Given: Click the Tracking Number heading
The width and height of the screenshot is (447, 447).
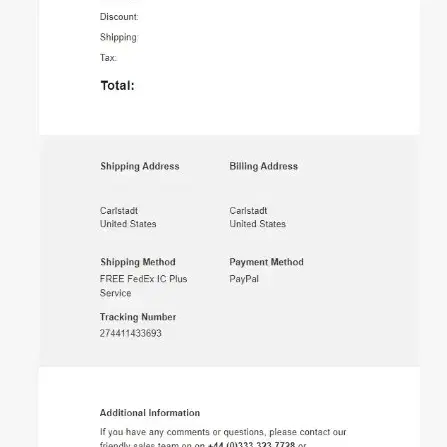Looking at the screenshot, I should tap(138, 317).
